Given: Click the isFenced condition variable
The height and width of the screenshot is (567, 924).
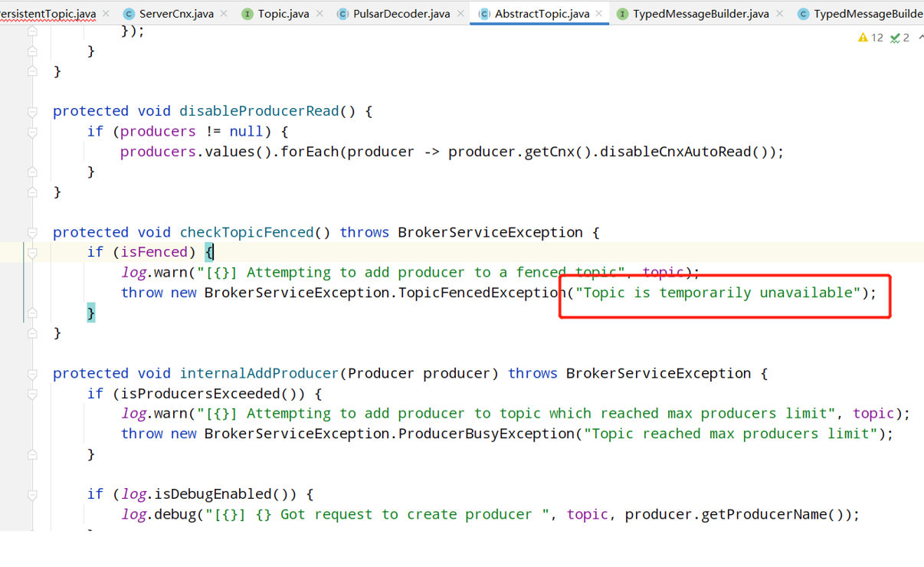Looking at the screenshot, I should coord(154,252).
